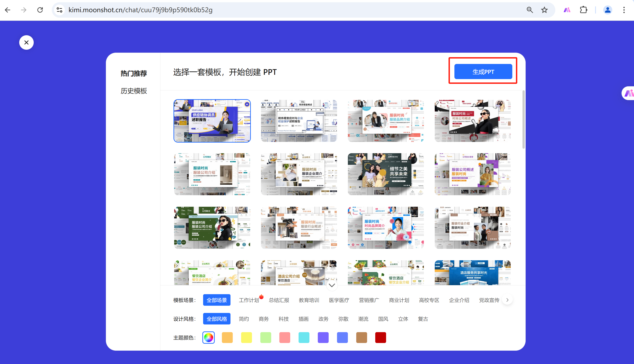This screenshot has width=634, height=364.
Task: Reload the Kimi page
Action: coord(40,10)
